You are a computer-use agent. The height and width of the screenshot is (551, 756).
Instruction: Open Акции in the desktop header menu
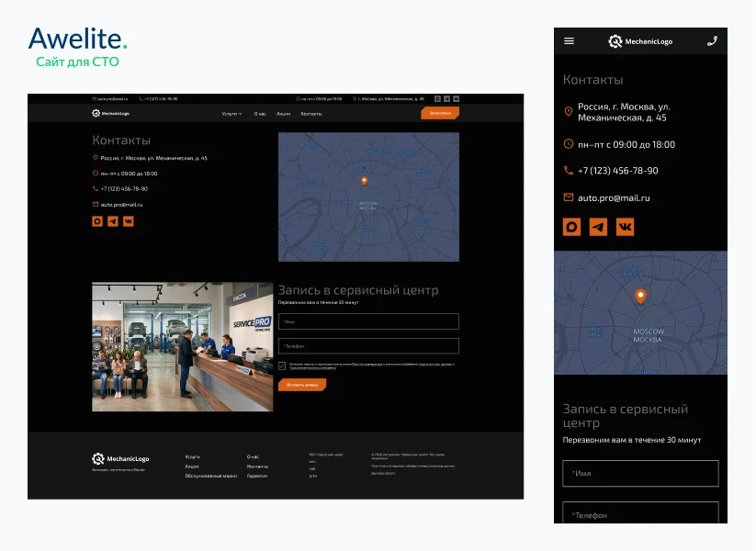point(284,114)
